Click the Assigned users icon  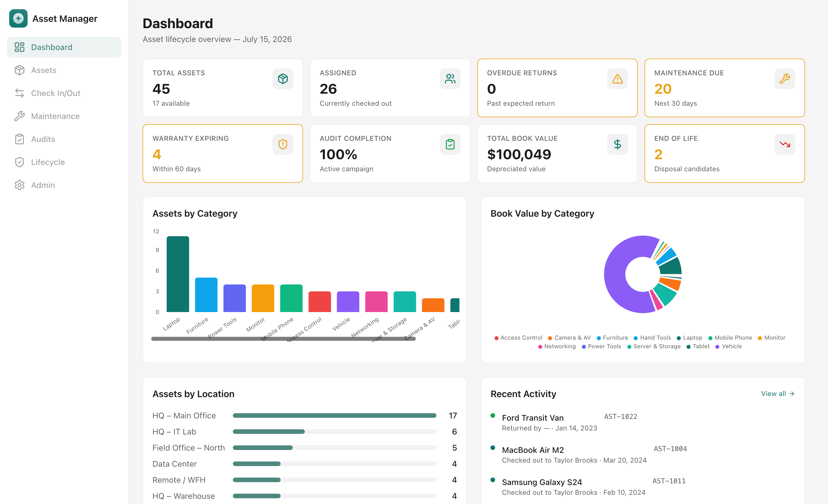coord(450,79)
